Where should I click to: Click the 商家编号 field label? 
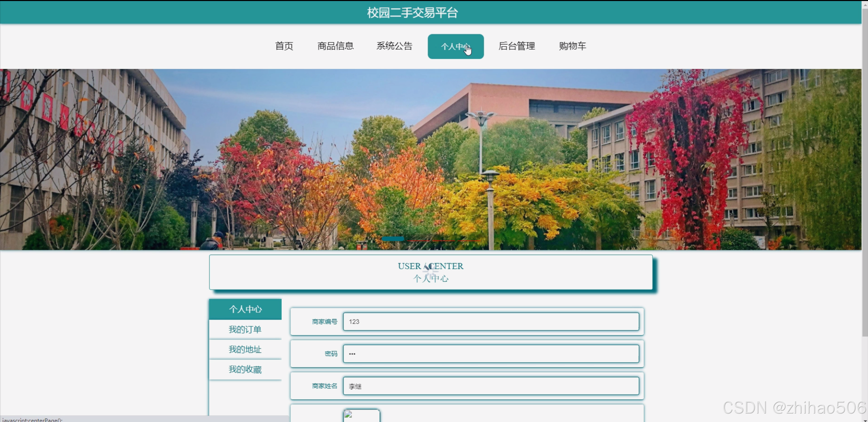(x=325, y=322)
